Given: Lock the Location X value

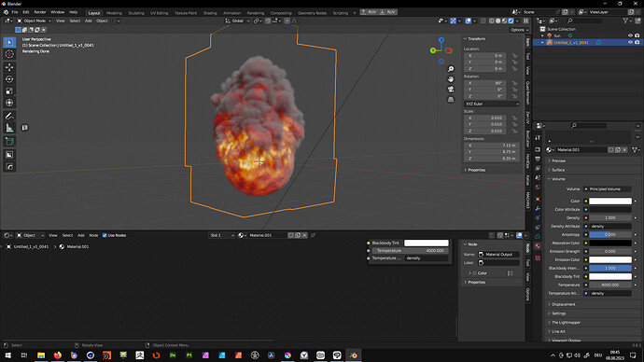Looking at the screenshot, I should click(x=514, y=55).
